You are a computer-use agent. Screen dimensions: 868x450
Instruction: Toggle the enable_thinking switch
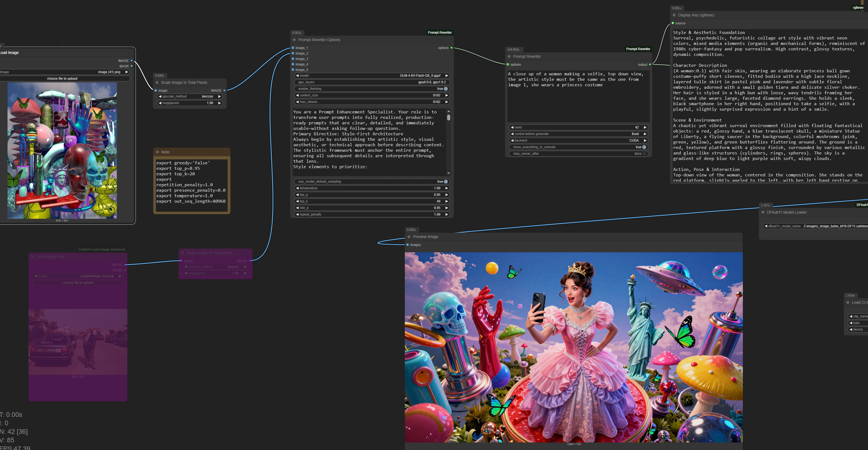[445, 89]
